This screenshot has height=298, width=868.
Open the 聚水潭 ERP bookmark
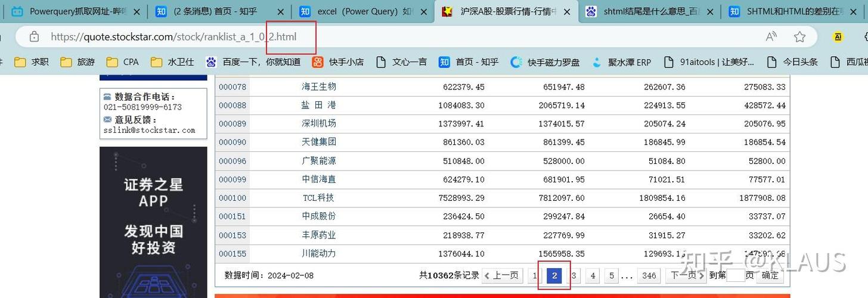click(x=621, y=62)
